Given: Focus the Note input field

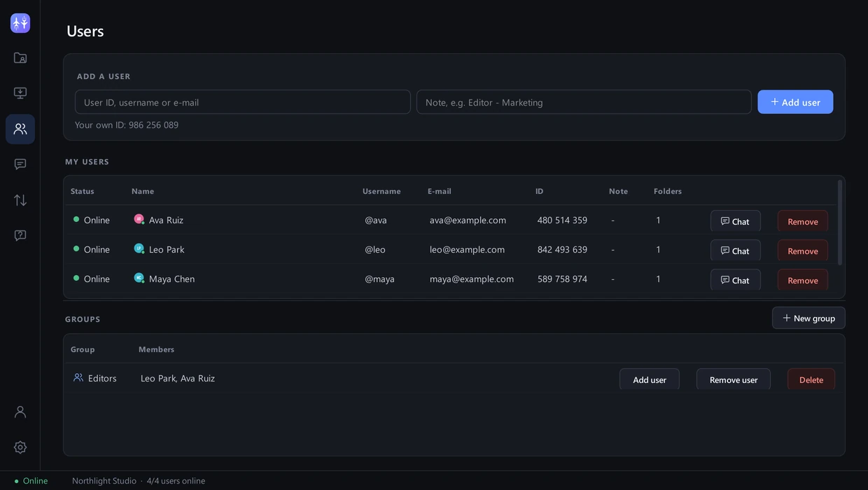Looking at the screenshot, I should click(x=584, y=102).
